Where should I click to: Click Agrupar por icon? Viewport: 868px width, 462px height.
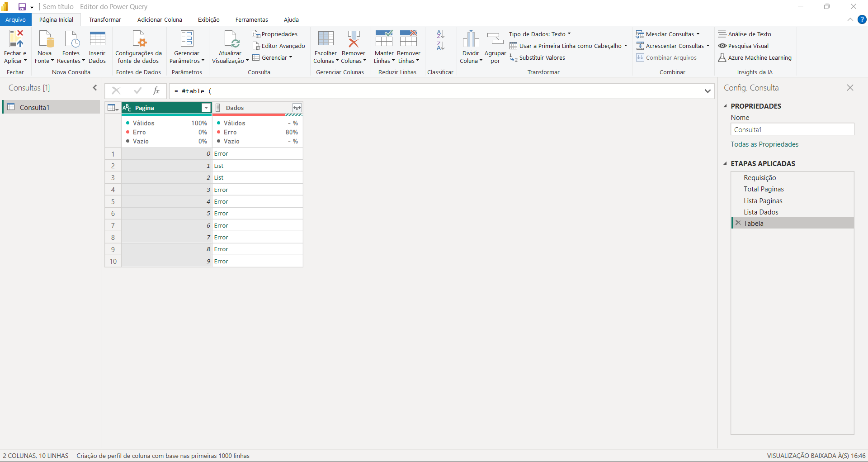click(495, 39)
